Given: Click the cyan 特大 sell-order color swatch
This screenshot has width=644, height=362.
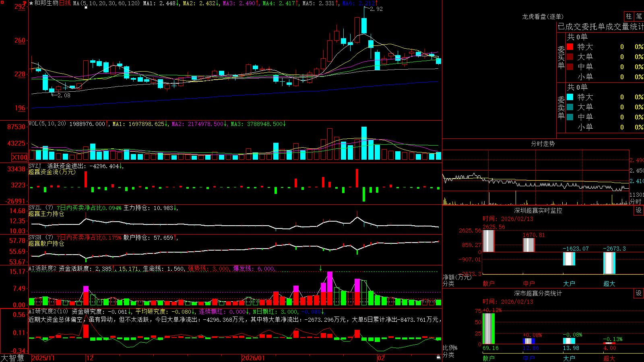Looking at the screenshot, I should point(570,97).
